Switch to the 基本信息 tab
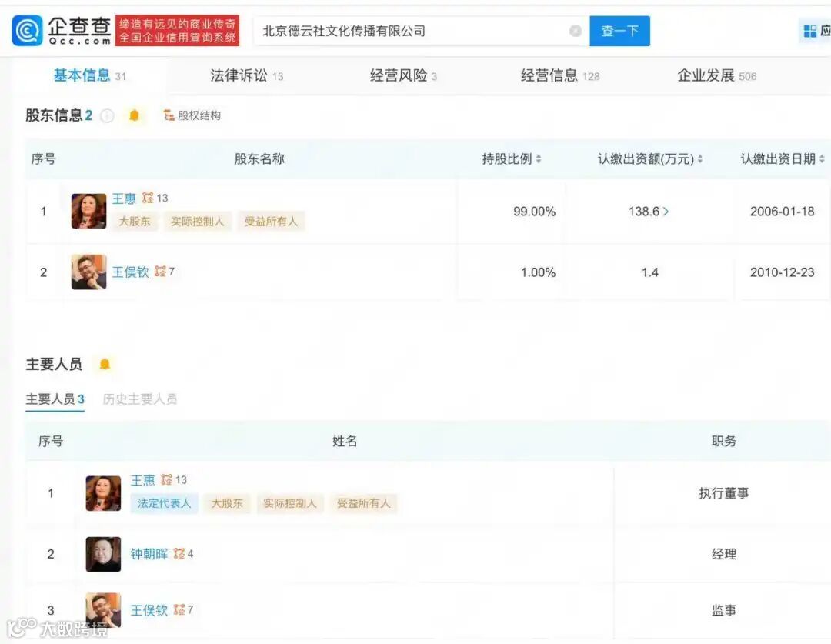Image resolution: width=831 pixels, height=644 pixels. coord(89,75)
